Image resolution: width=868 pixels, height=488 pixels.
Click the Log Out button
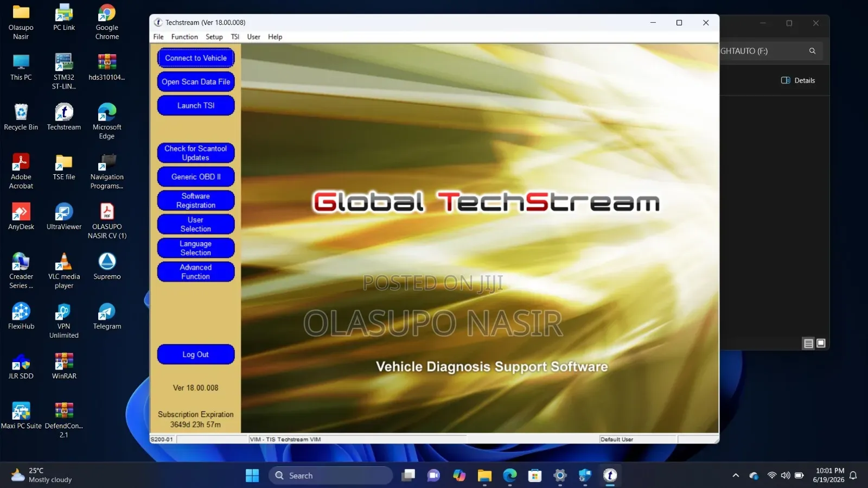[196, 354]
